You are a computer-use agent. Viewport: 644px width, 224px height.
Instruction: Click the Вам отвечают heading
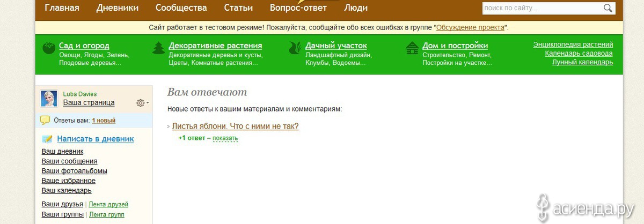coord(207,92)
